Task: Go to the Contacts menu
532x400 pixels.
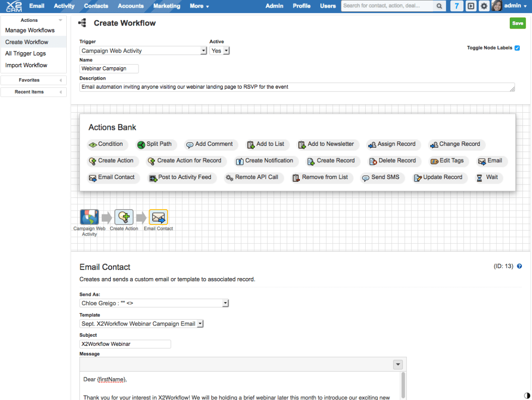Action: [x=96, y=6]
